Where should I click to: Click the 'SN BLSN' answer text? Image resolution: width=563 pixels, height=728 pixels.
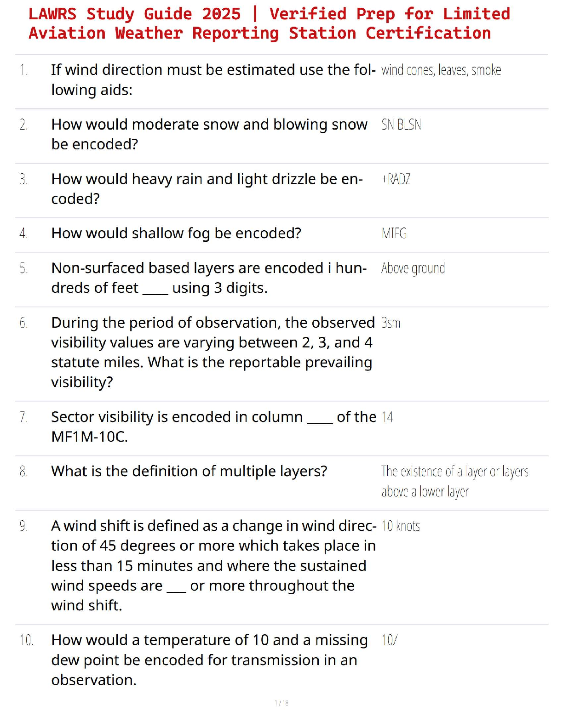(x=401, y=125)
